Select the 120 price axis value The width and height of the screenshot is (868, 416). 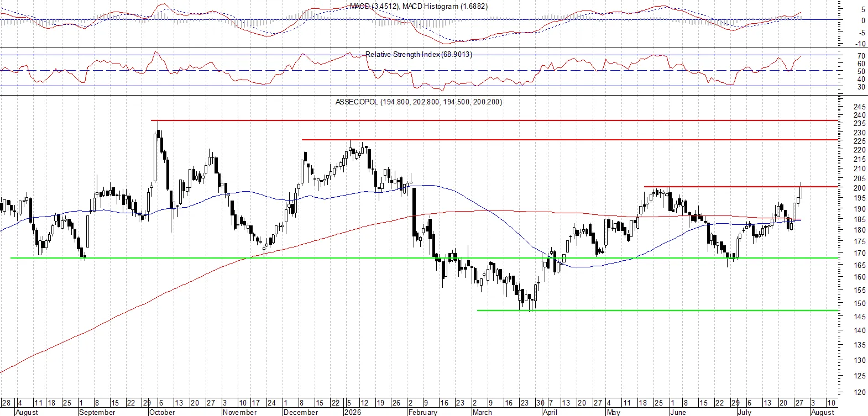[x=860, y=392]
